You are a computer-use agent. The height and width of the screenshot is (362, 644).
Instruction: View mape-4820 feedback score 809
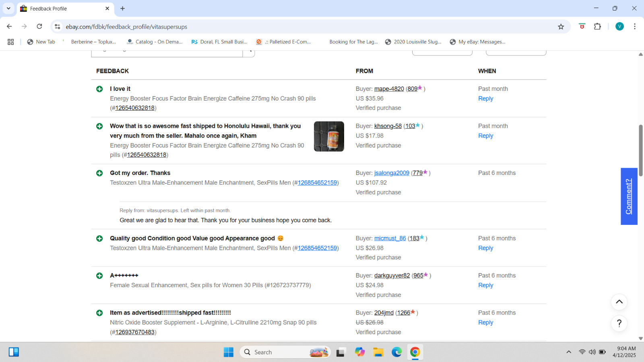[x=412, y=89]
